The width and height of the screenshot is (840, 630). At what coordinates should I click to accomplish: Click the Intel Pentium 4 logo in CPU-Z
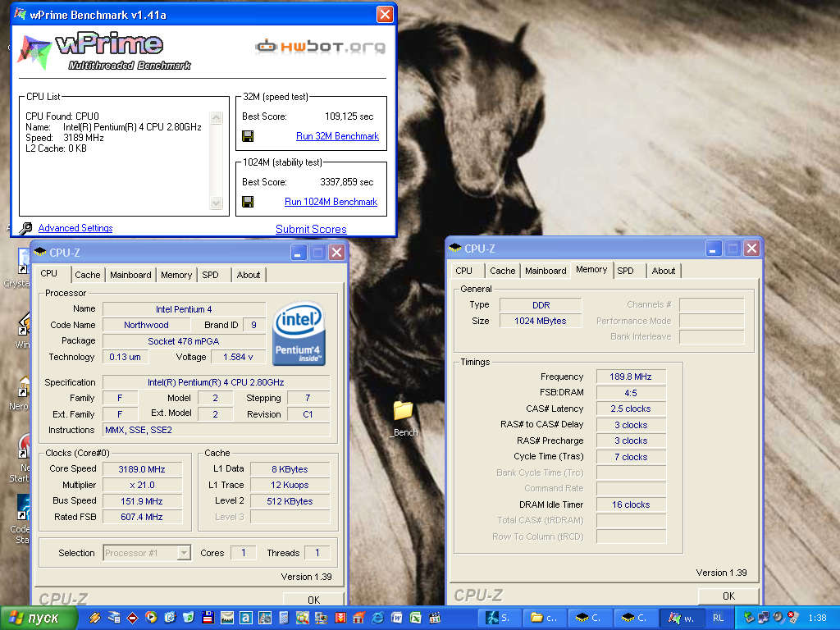pos(299,333)
